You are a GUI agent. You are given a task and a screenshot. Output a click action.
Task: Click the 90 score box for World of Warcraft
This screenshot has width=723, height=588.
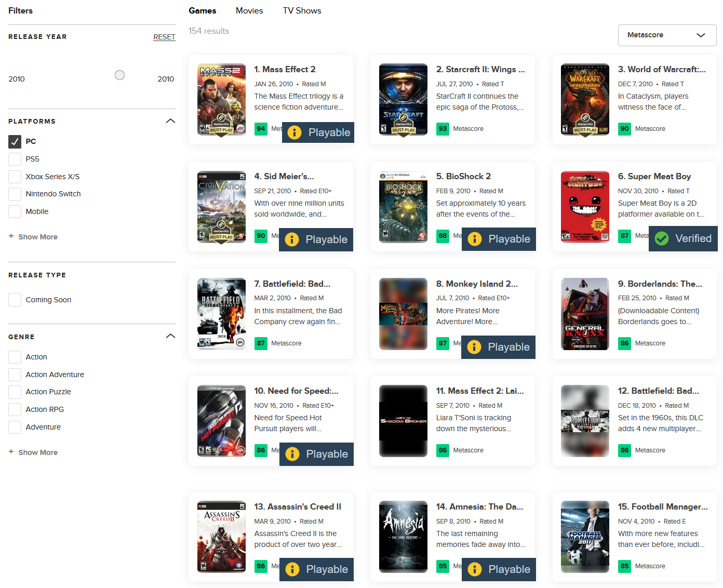624,129
